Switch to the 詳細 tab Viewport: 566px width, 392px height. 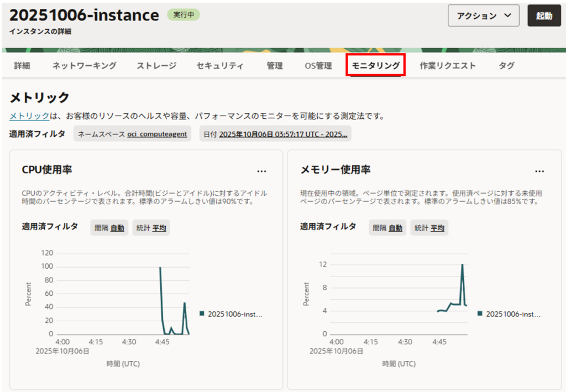point(22,66)
